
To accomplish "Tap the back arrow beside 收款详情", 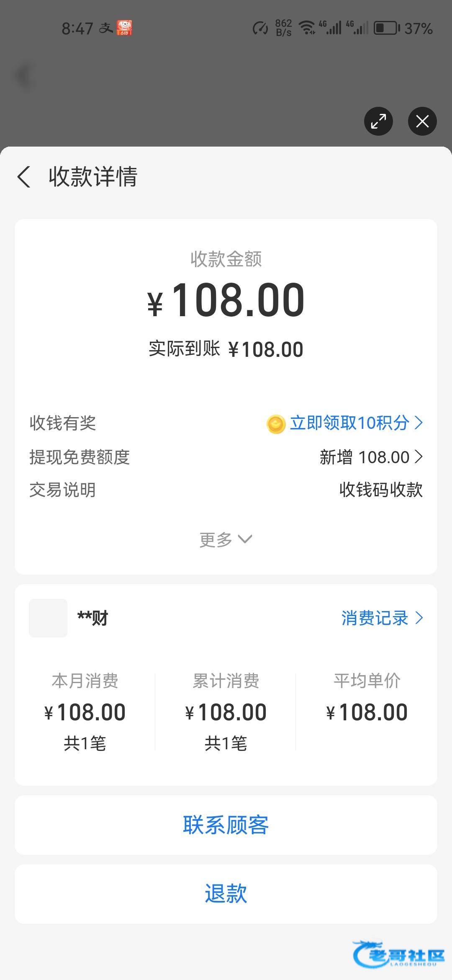I will pos(24,177).
